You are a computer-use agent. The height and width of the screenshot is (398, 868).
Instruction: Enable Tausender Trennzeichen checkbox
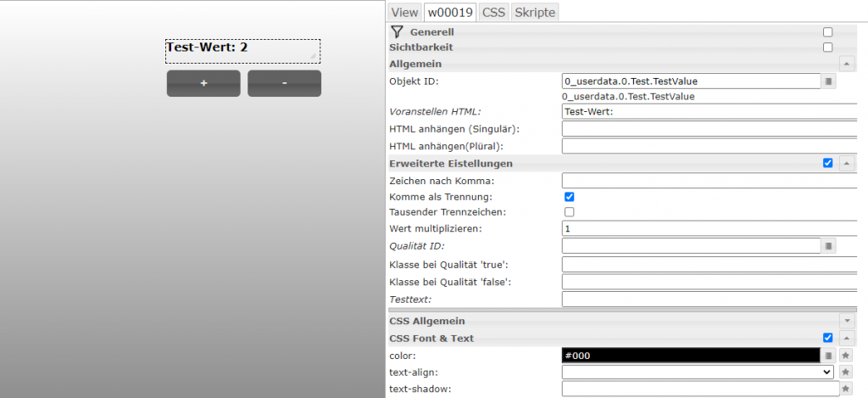pos(570,212)
